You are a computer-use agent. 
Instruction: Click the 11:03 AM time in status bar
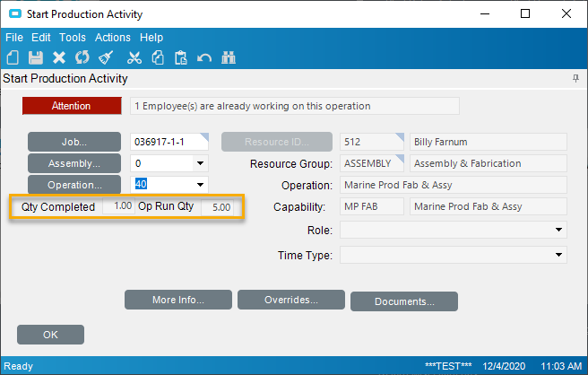click(561, 366)
